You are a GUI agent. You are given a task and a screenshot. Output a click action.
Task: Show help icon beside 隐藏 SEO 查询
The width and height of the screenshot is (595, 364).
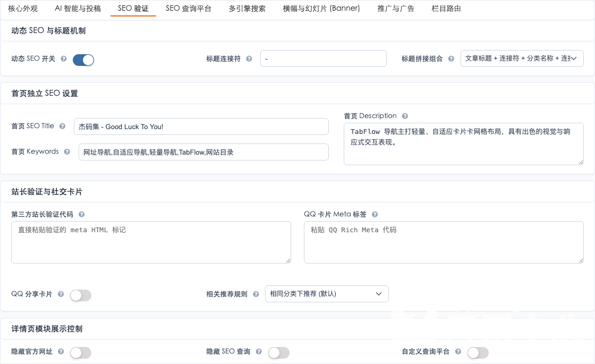coord(258,351)
